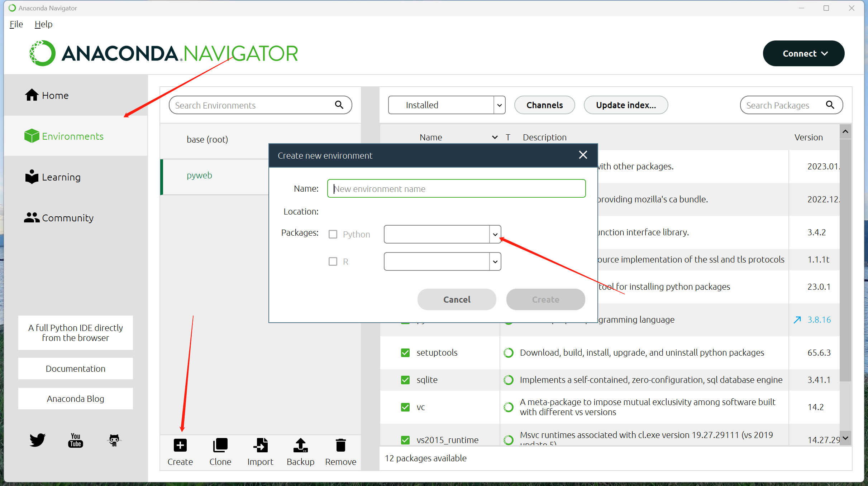This screenshot has width=868, height=486.
Task: Focus the New environment name field
Action: pos(456,188)
